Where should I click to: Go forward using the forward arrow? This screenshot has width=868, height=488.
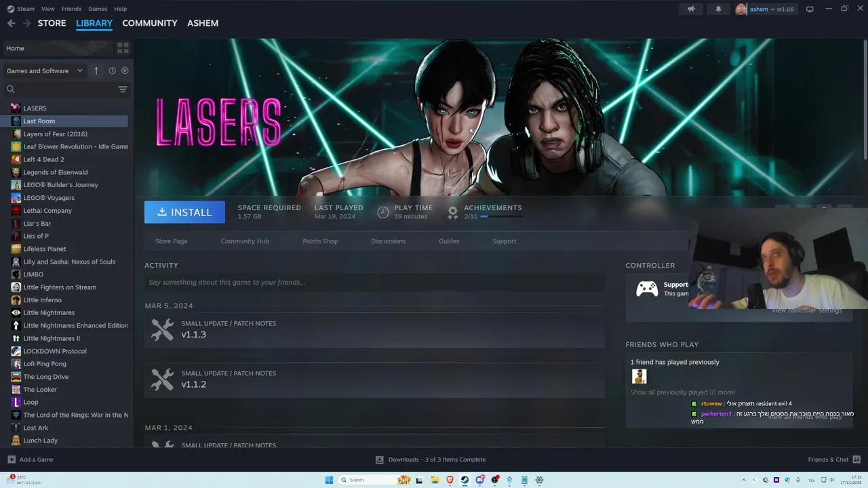tap(26, 23)
